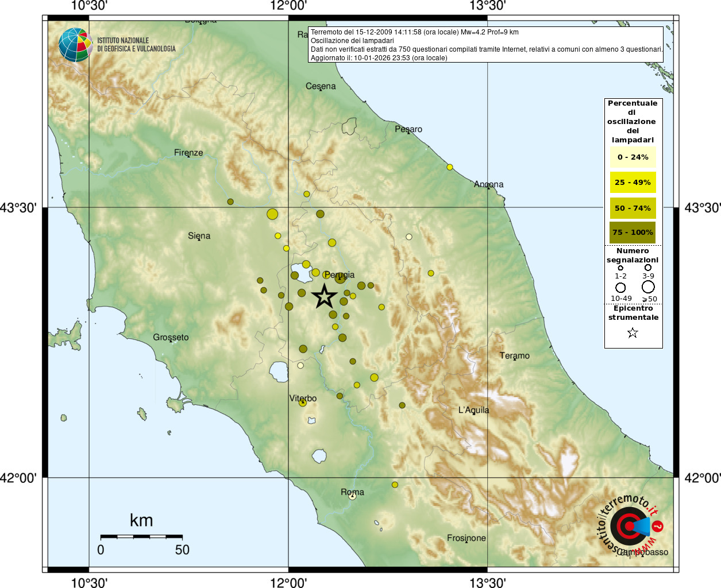Select the ≥50 reports legend circle
Viewport: 721px width, 588px height.
(x=648, y=287)
